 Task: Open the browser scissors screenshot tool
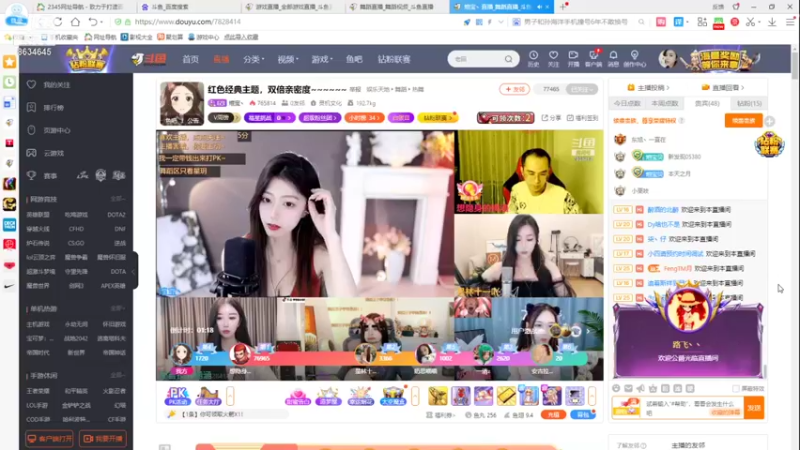click(750, 22)
